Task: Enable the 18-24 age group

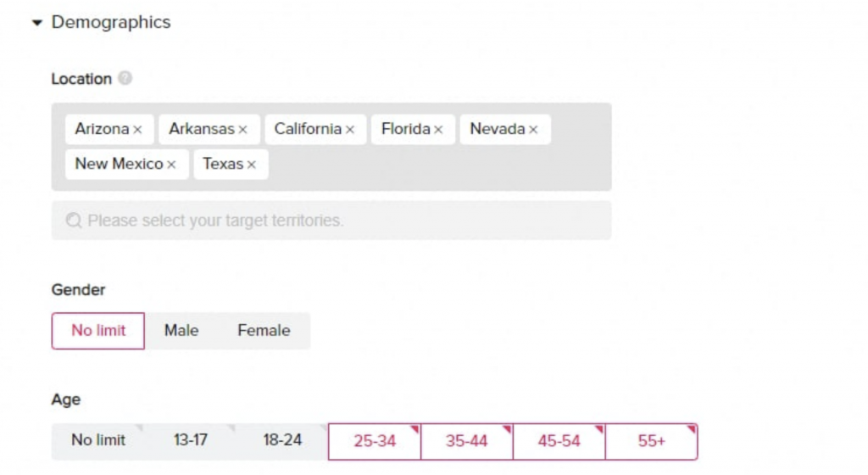Action: pyautogui.click(x=282, y=440)
